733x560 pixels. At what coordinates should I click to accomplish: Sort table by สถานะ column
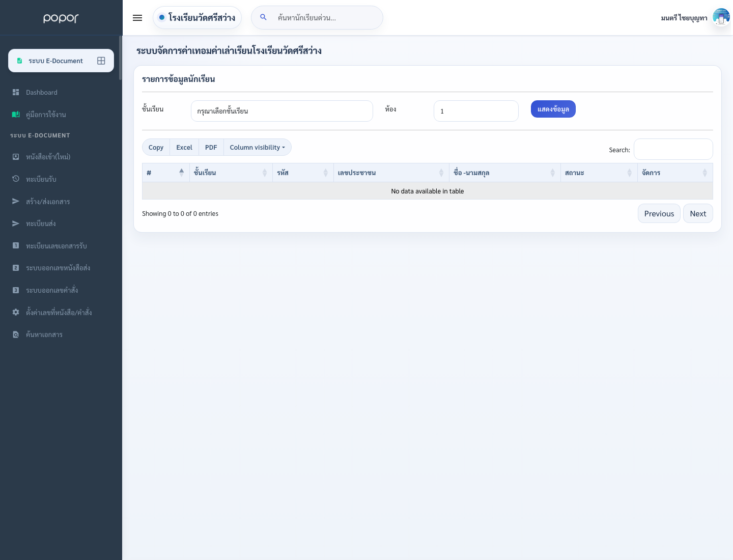(599, 173)
